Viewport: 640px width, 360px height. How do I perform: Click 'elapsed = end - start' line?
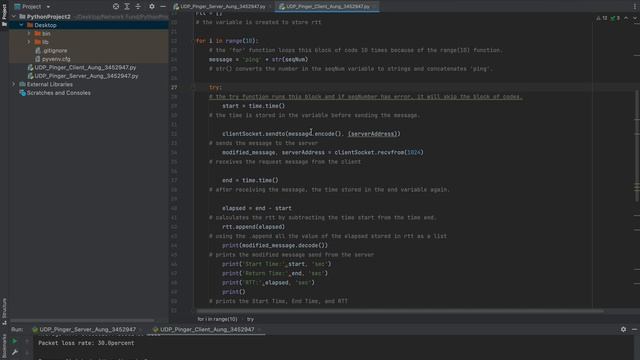[x=257, y=208]
